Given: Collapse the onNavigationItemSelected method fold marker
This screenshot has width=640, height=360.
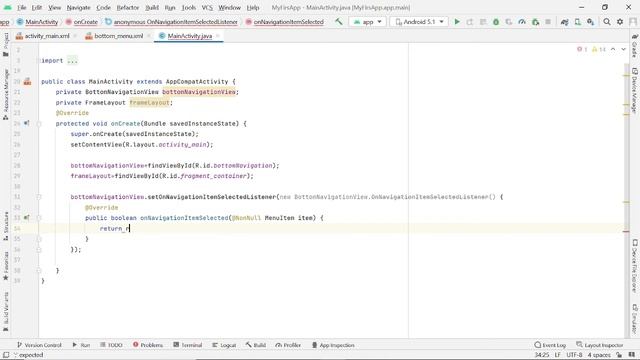Looking at the screenshot, I should [39, 218].
